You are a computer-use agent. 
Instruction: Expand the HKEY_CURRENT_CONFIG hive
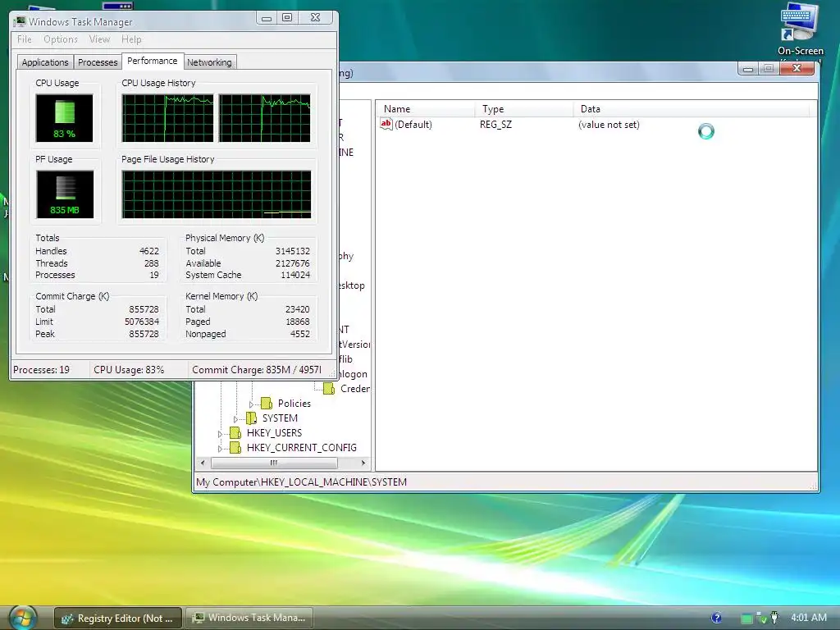[x=220, y=449]
